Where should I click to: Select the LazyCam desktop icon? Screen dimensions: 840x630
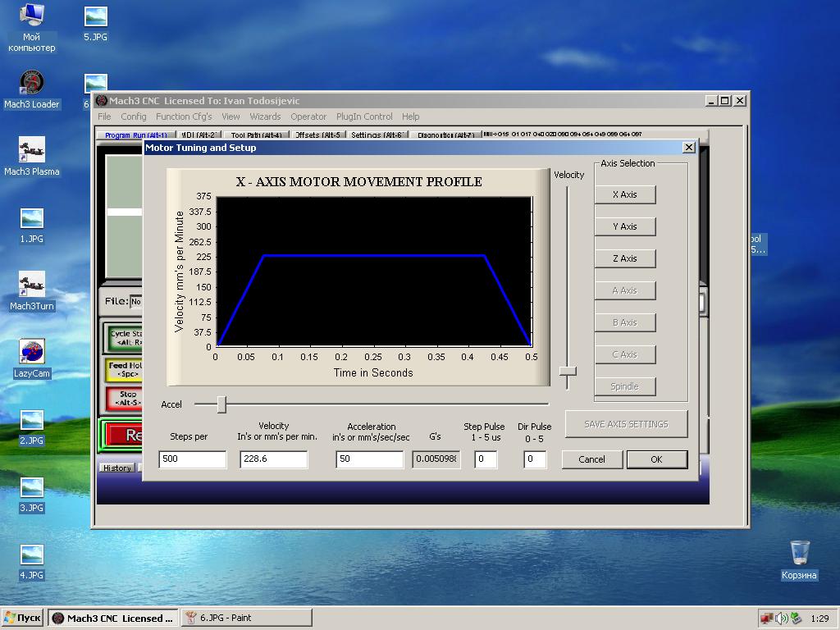click(x=31, y=353)
